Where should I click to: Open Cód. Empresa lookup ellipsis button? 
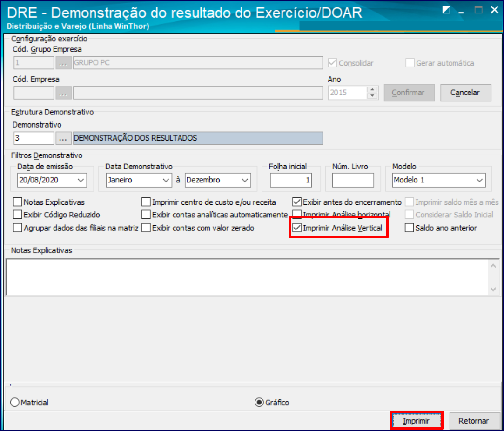[x=63, y=93]
